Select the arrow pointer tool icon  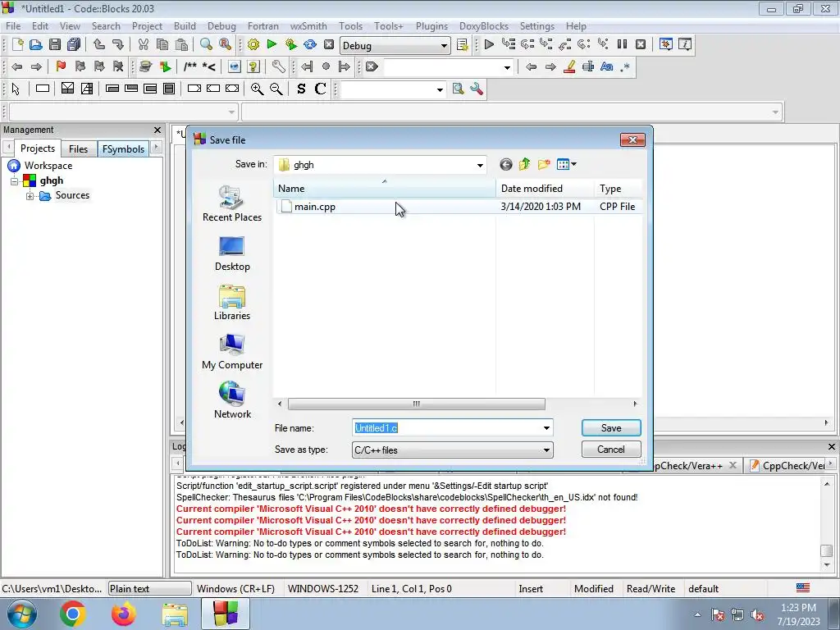16,89
